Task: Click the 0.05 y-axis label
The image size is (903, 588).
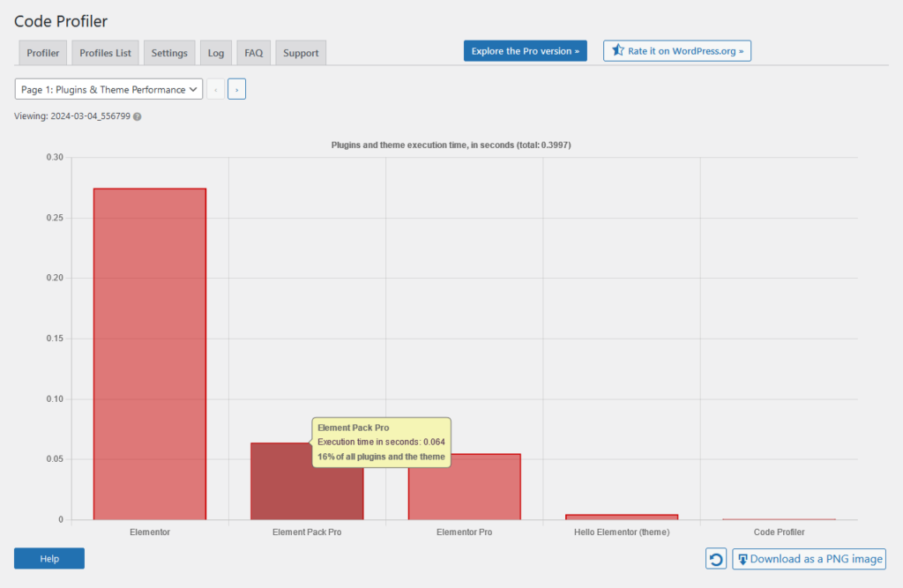Action: [55, 459]
